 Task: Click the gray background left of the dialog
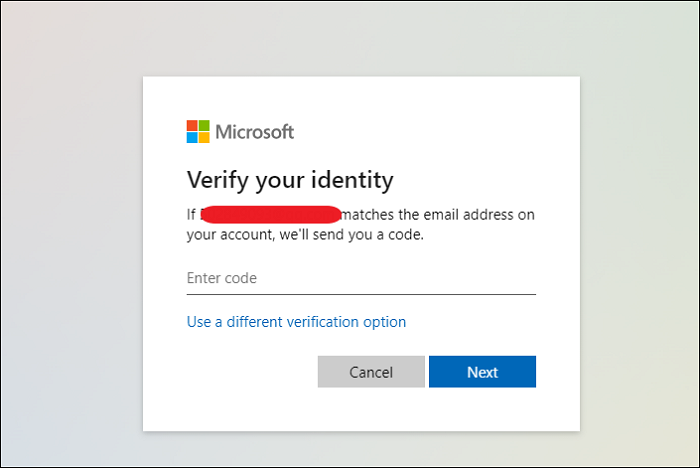[70, 250]
